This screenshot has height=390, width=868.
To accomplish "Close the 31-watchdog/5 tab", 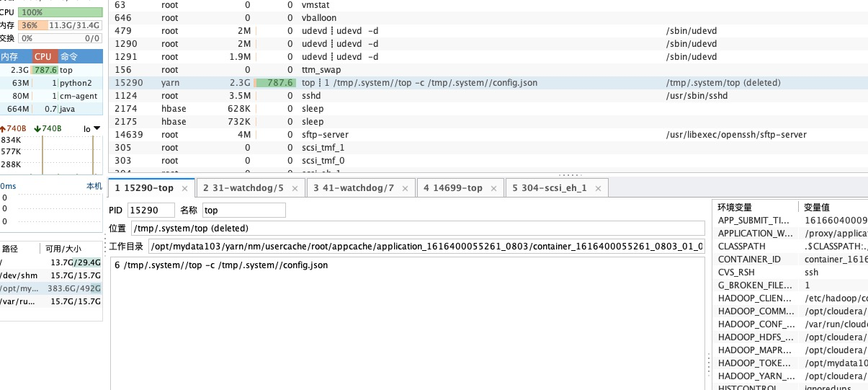I will click(x=295, y=188).
